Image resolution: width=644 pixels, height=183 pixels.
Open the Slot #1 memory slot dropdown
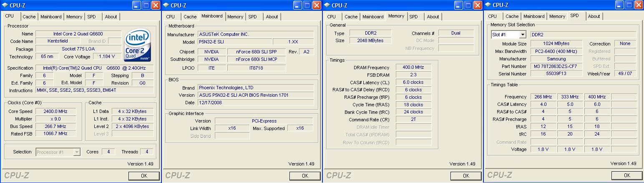pyautogui.click(x=523, y=35)
